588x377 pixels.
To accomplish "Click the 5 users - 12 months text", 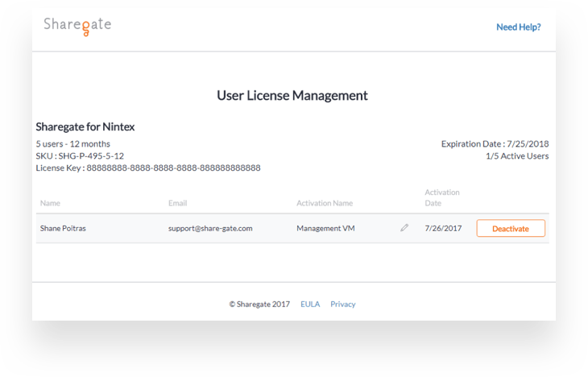I will (73, 144).
